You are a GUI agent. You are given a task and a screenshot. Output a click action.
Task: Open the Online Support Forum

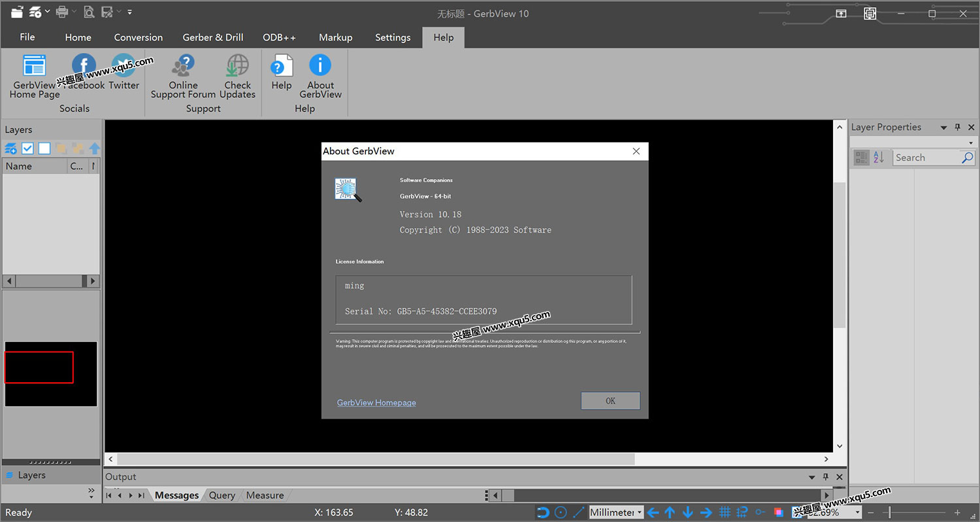pyautogui.click(x=183, y=78)
